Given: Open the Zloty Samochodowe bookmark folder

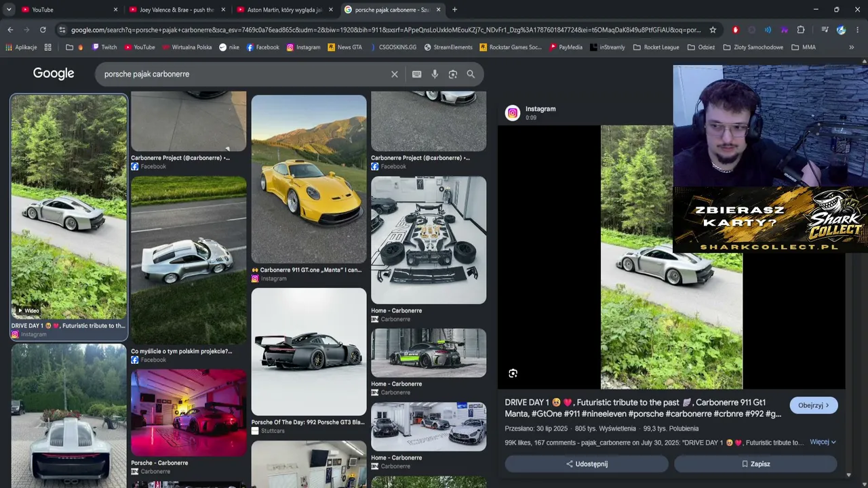Looking at the screenshot, I should click(753, 47).
